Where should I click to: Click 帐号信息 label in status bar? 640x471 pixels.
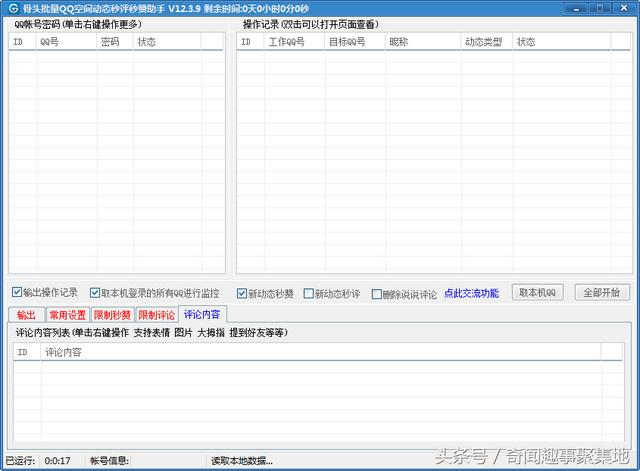coord(109,461)
